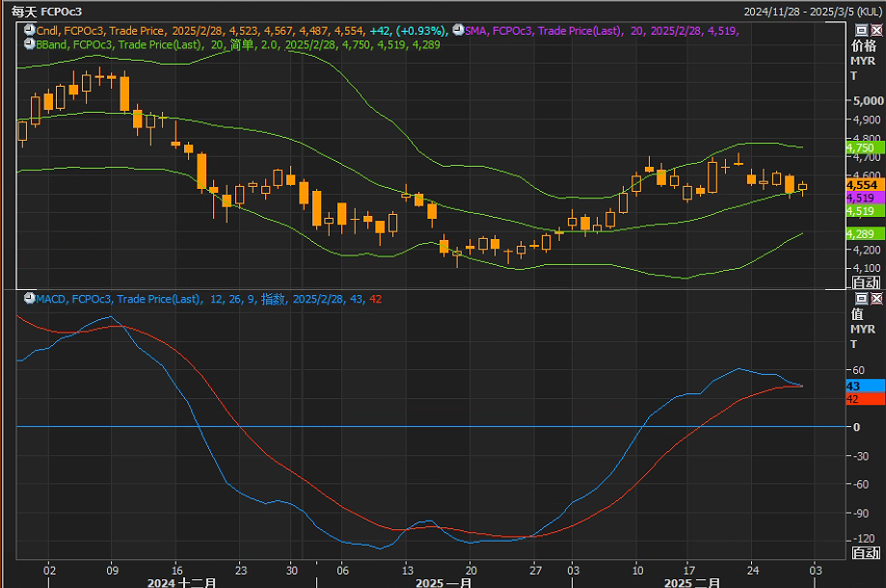Toggle auto-scale on the MACD pane
Viewport: 886px width, 588px height.
click(x=865, y=552)
